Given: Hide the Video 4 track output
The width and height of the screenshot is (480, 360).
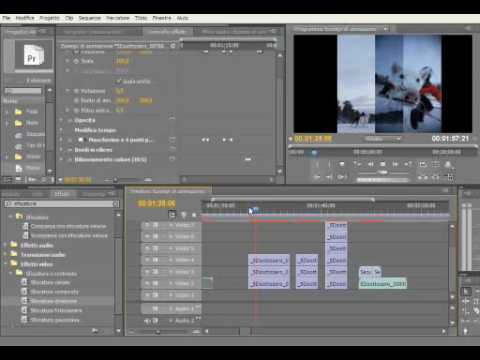Looking at the screenshot, I should 147,260.
